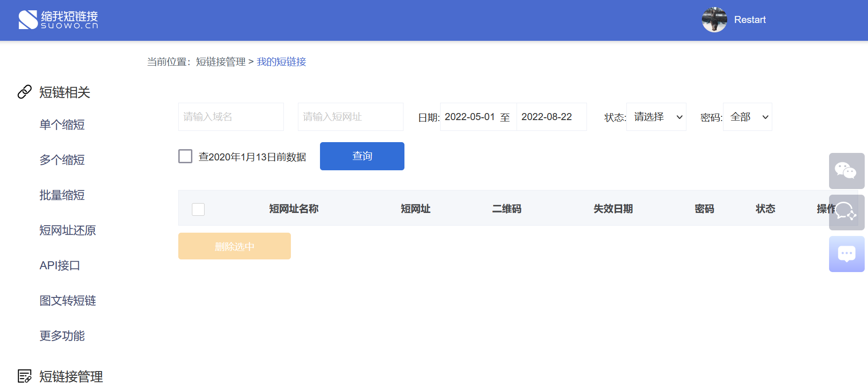
Task: Open 批量缩短 sidebar item
Action: pyautogui.click(x=62, y=195)
